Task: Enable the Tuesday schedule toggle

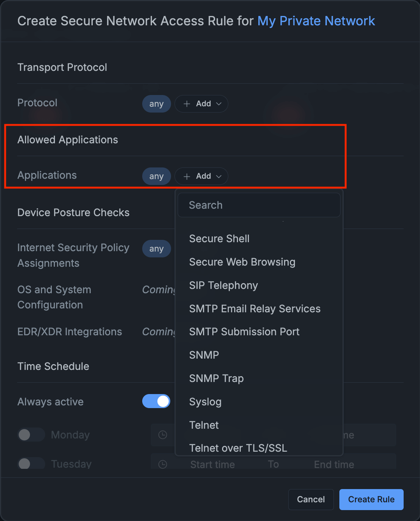Action: tap(31, 463)
